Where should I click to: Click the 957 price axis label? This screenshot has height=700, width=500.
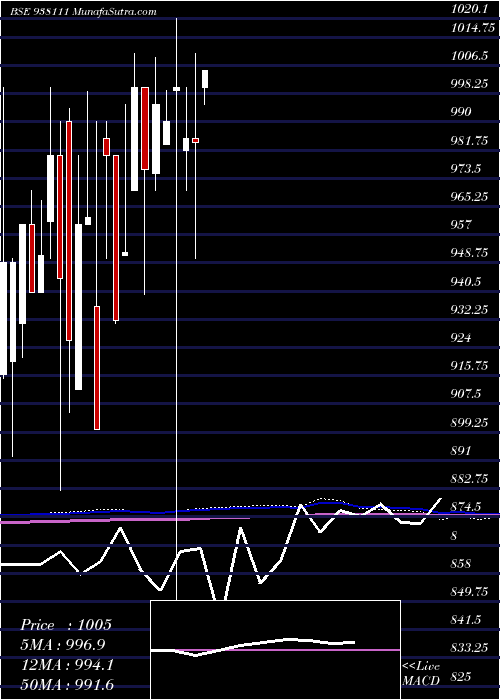[x=461, y=225]
